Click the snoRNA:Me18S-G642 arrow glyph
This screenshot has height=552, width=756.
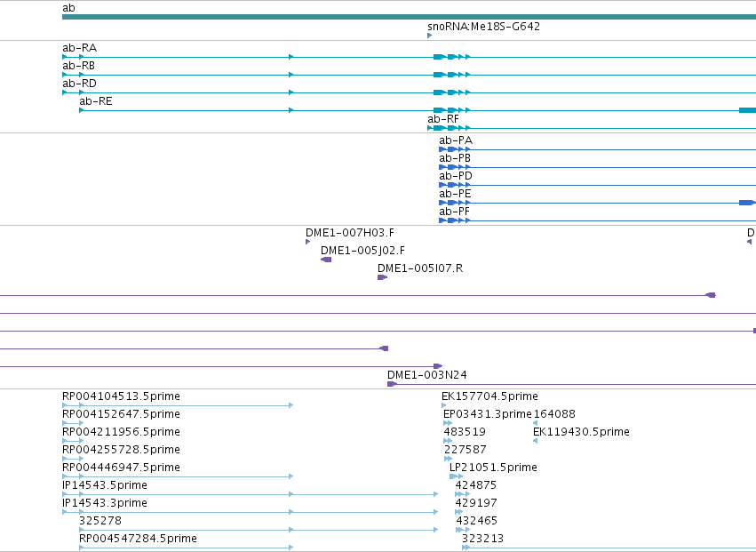coord(430,36)
